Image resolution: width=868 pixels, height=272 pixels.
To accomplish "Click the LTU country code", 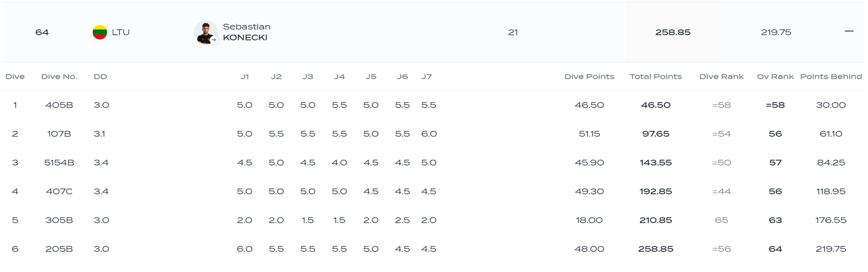I will tap(121, 33).
